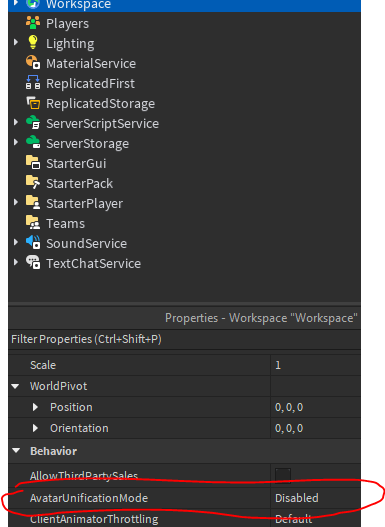Screen dimensions: 385x527
Task: Click the ReplicatedStorage icon
Action: (x=33, y=103)
